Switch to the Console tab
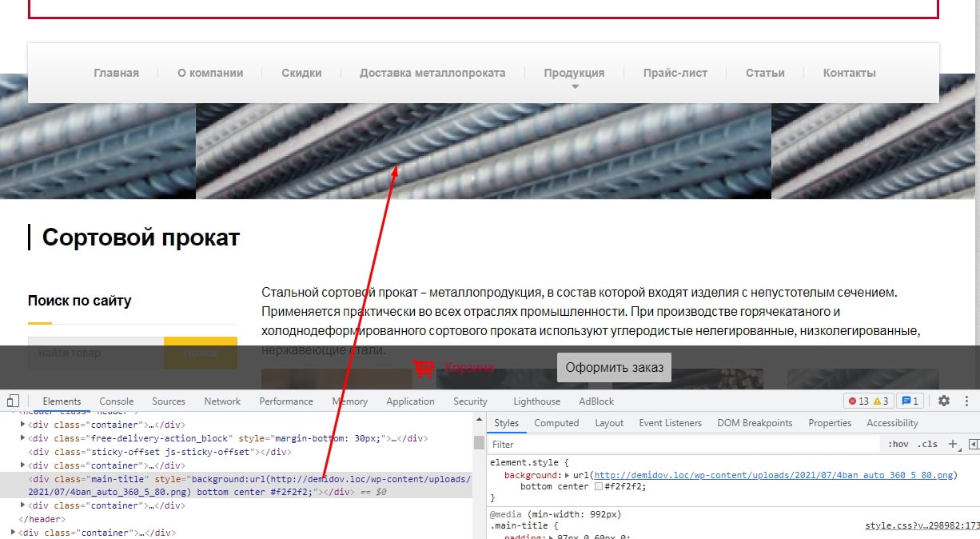Image resolution: width=980 pixels, height=539 pixels. 116,401
